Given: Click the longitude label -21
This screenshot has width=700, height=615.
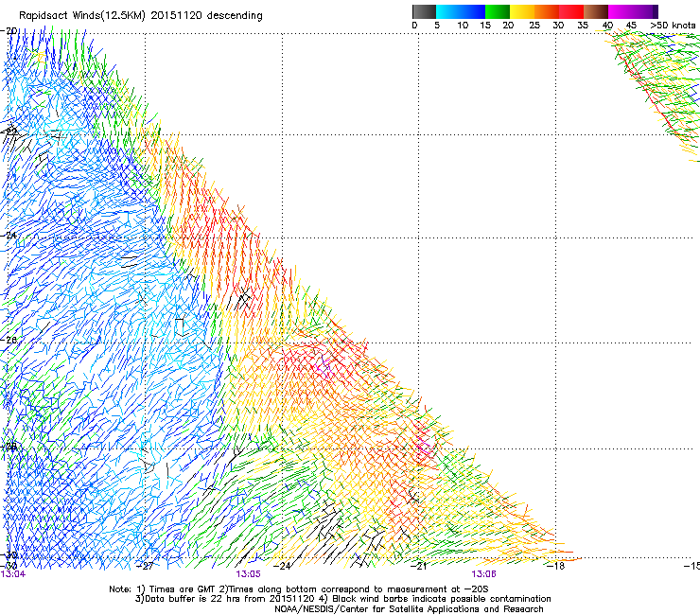Looking at the screenshot, I should click(418, 566).
